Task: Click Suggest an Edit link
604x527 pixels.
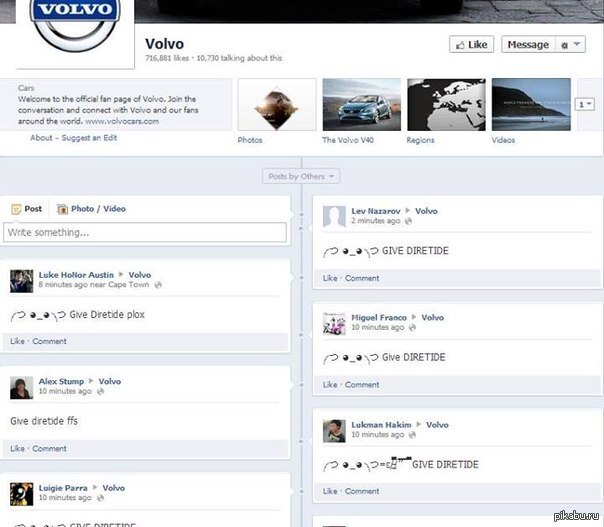Action: tap(89, 138)
